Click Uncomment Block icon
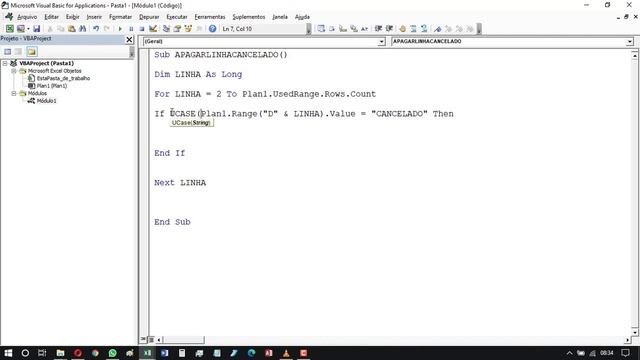640x360 pixels. (424, 29)
